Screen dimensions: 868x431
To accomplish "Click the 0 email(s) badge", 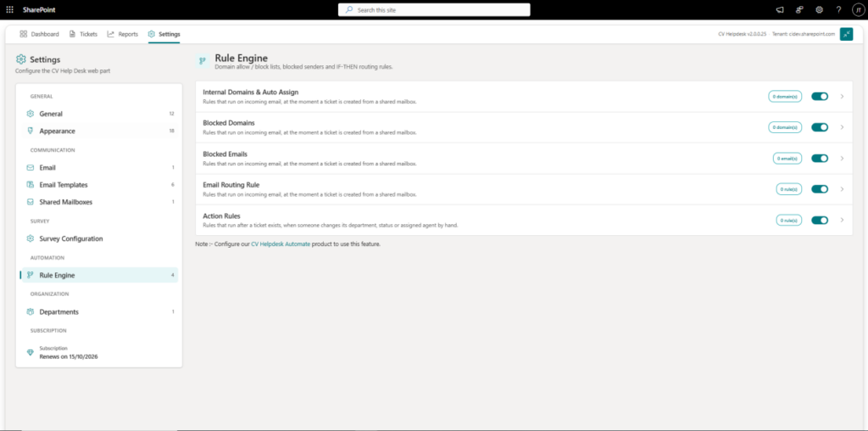I will (787, 158).
